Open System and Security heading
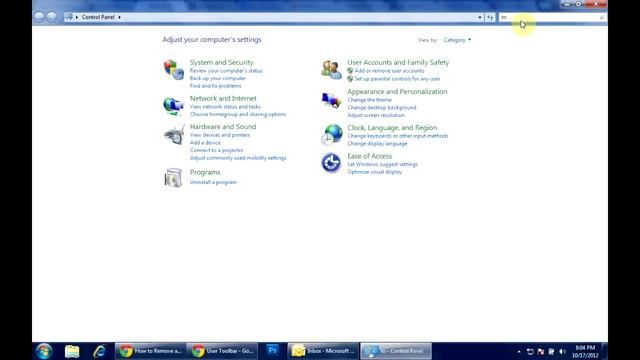Viewport: 640px width, 360px height. click(221, 62)
